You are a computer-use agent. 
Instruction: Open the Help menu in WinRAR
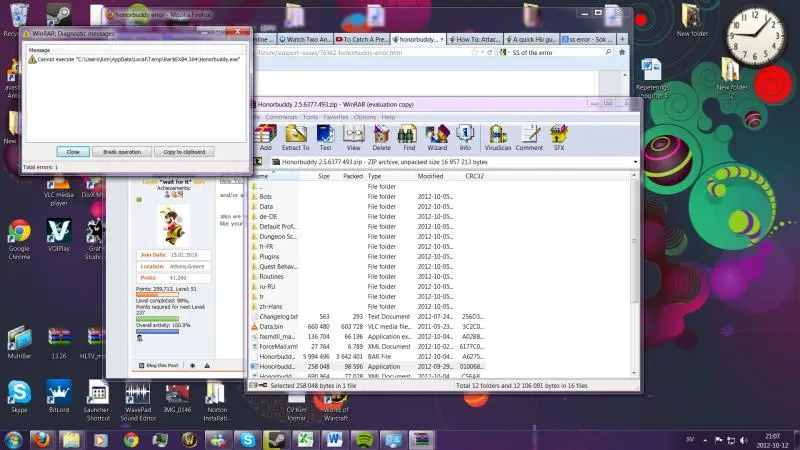pos(388,117)
